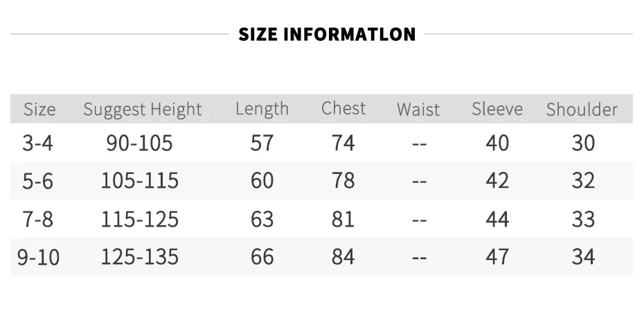The image size is (644, 314).
Task: Select shoulder value 33
Action: pos(583,219)
